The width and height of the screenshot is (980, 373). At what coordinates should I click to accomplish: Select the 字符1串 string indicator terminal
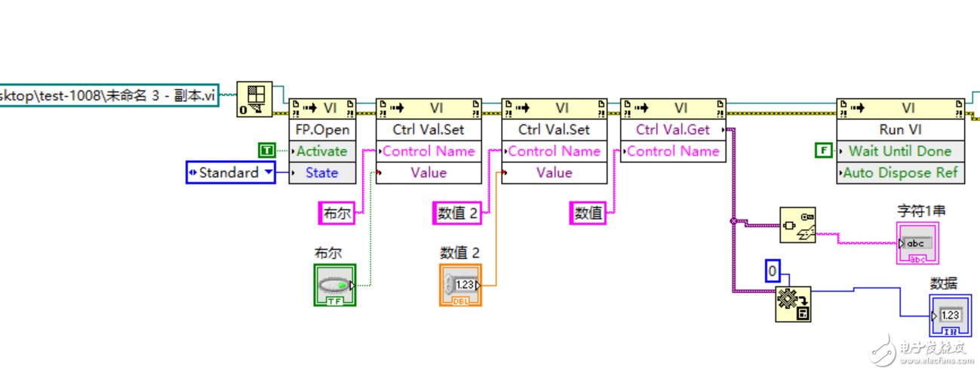point(918,243)
